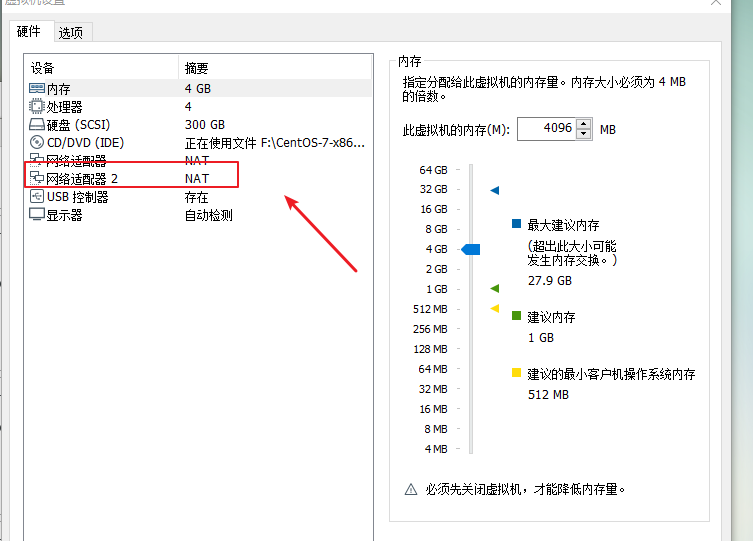Click the processor count value 4

click(x=188, y=107)
